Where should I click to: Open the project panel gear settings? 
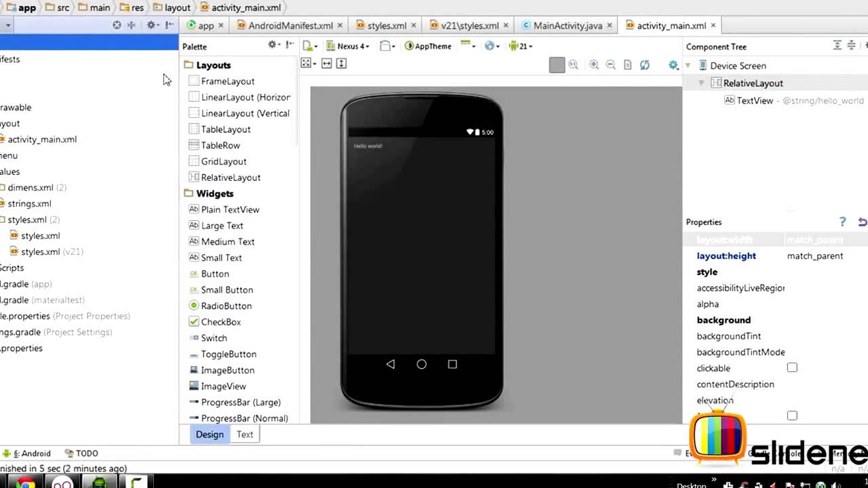[152, 25]
